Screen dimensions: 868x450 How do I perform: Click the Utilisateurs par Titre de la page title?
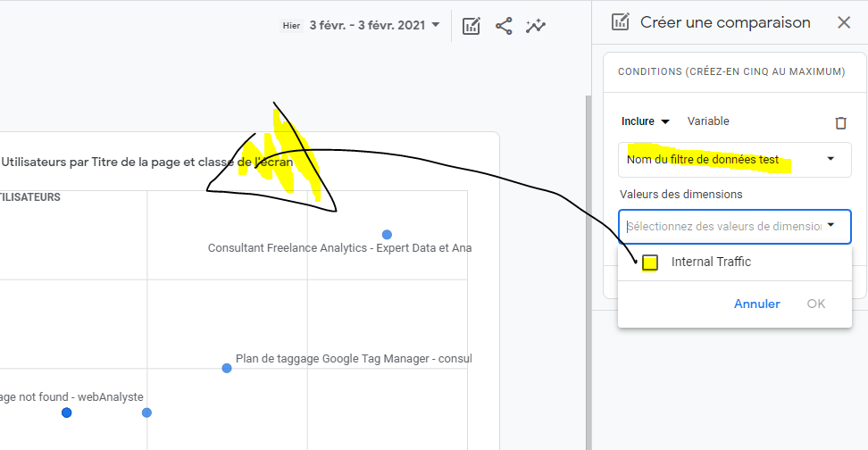tap(147, 162)
